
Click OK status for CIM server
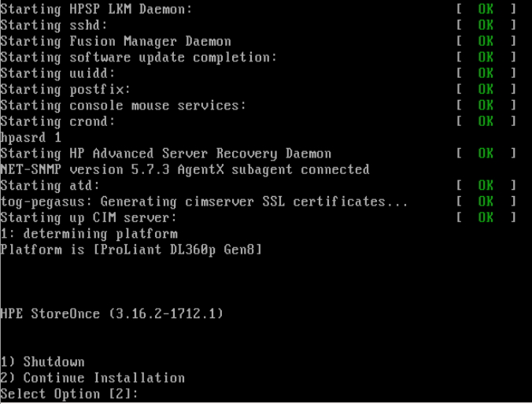tap(486, 217)
